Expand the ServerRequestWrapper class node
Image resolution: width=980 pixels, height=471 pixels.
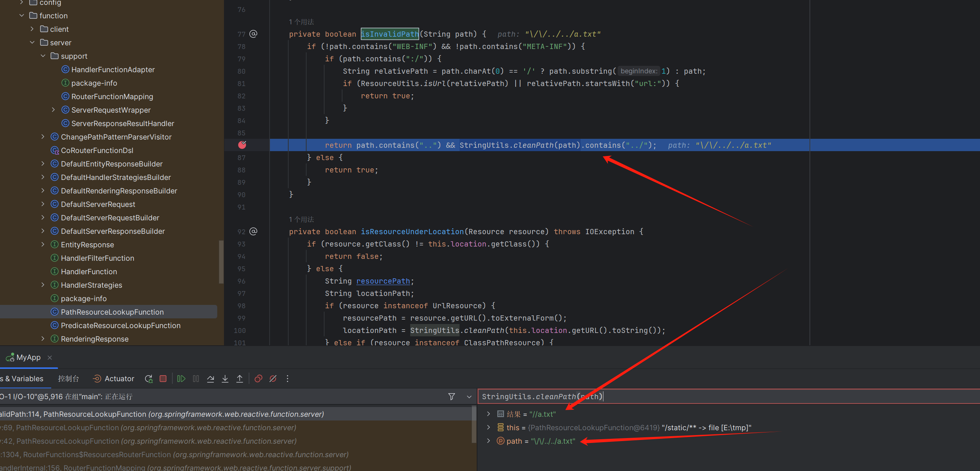coord(53,110)
